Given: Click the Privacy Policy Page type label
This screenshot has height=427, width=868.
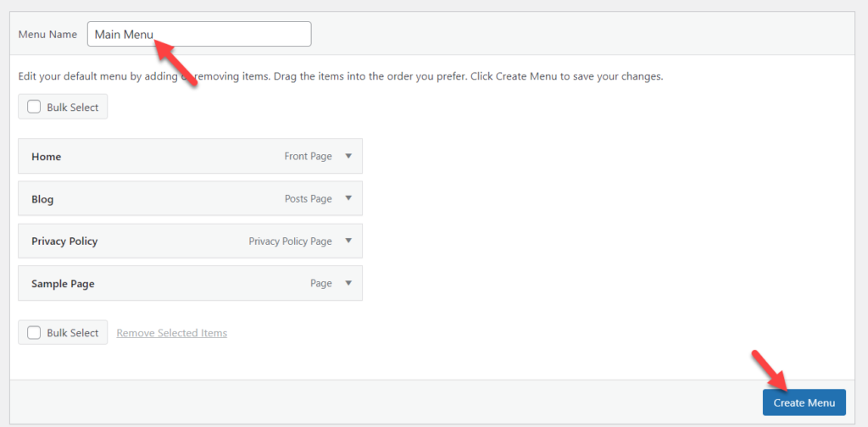Looking at the screenshot, I should (x=290, y=241).
